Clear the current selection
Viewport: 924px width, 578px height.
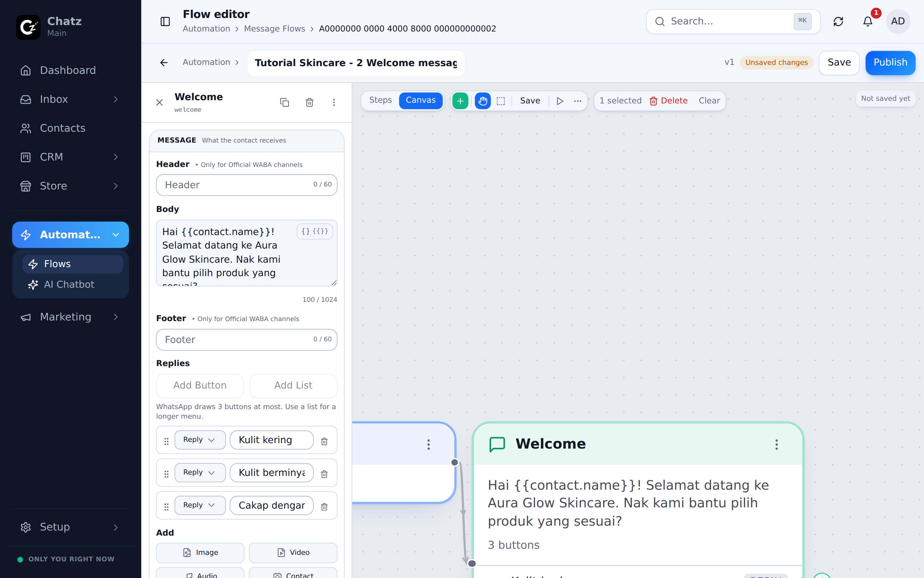[709, 101]
